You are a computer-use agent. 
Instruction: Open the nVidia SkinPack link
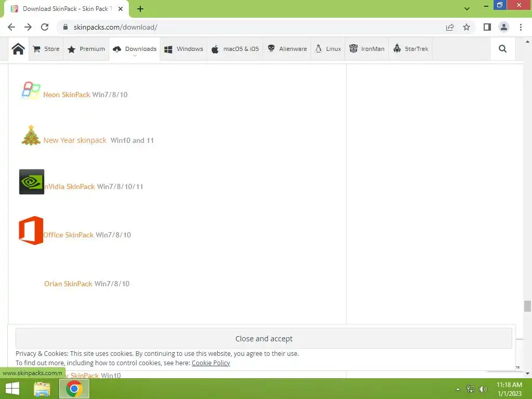(70, 187)
